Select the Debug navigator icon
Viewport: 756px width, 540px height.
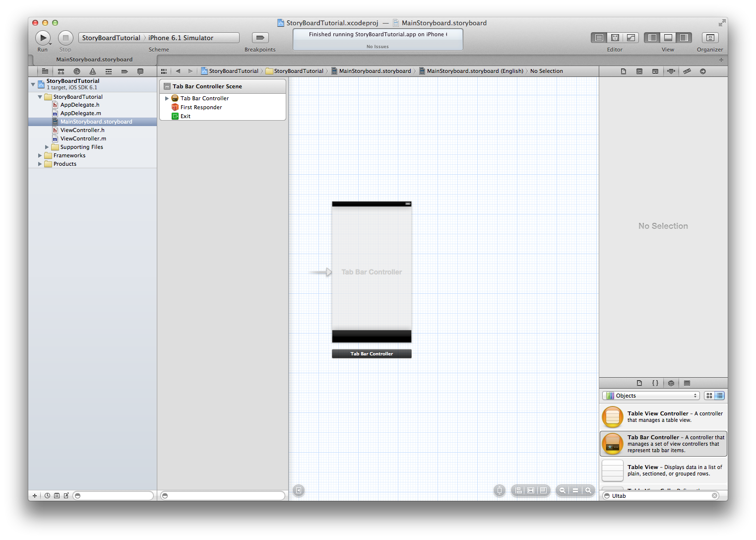pyautogui.click(x=109, y=71)
